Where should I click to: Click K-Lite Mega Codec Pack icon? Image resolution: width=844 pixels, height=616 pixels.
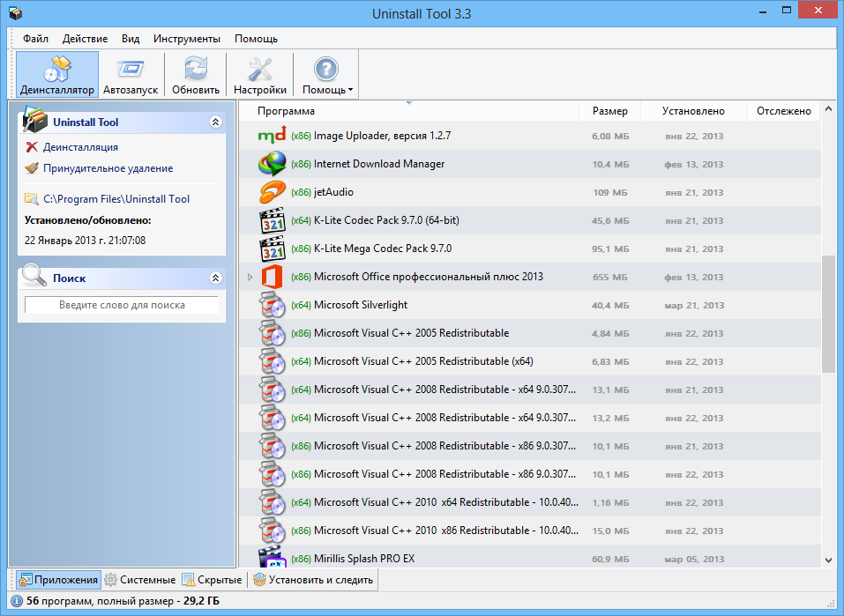coord(272,249)
